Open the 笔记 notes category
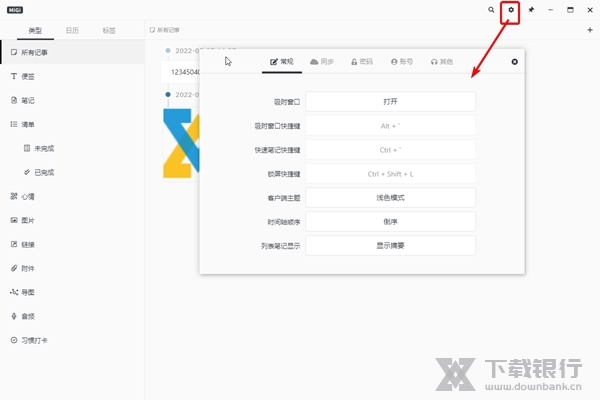The width and height of the screenshot is (600, 400). pos(72,100)
